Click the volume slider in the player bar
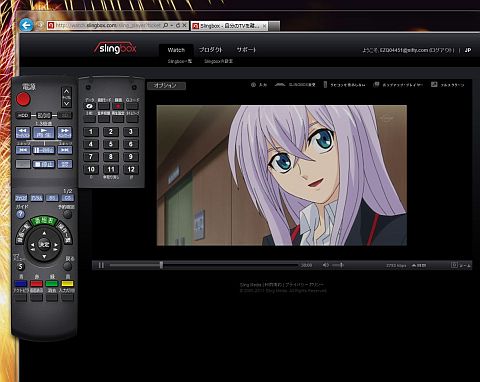The height and width of the screenshot is (382, 480). [338, 265]
